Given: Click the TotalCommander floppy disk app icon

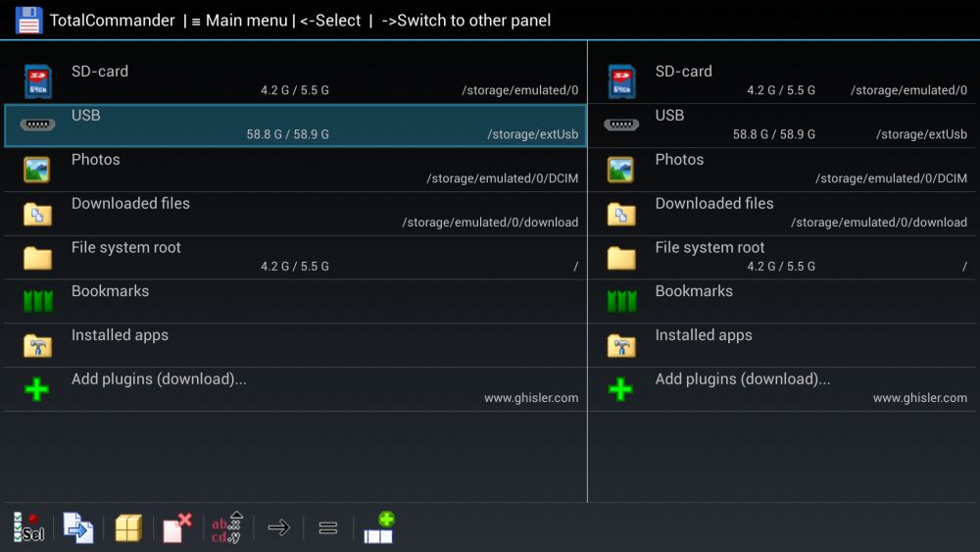Looking at the screenshot, I should (x=28, y=20).
